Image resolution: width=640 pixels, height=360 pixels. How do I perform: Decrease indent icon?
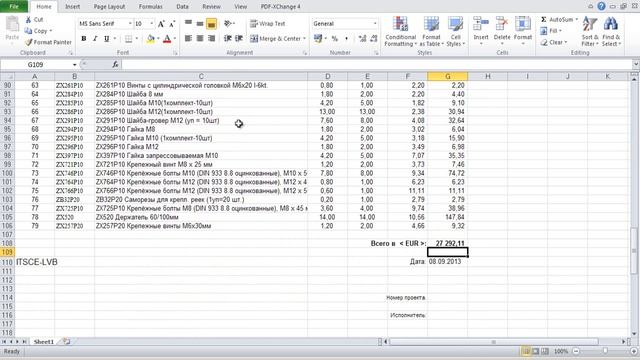pyautogui.click(x=228, y=38)
